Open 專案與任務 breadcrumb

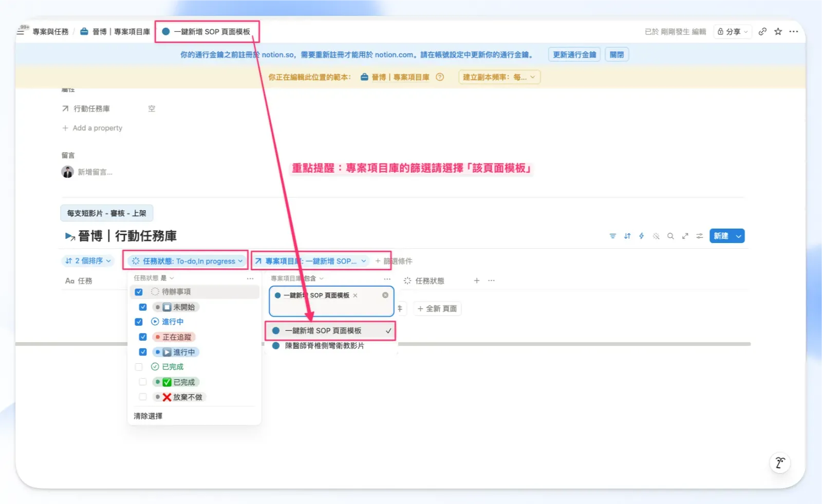[50, 32]
